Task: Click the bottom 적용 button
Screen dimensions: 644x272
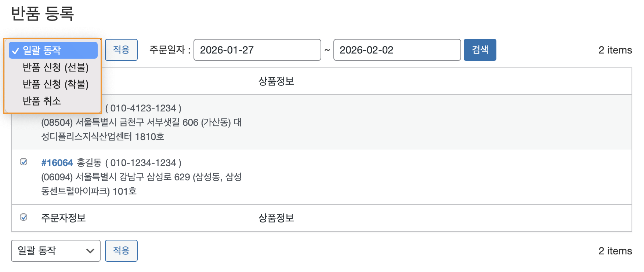Action: [121, 251]
